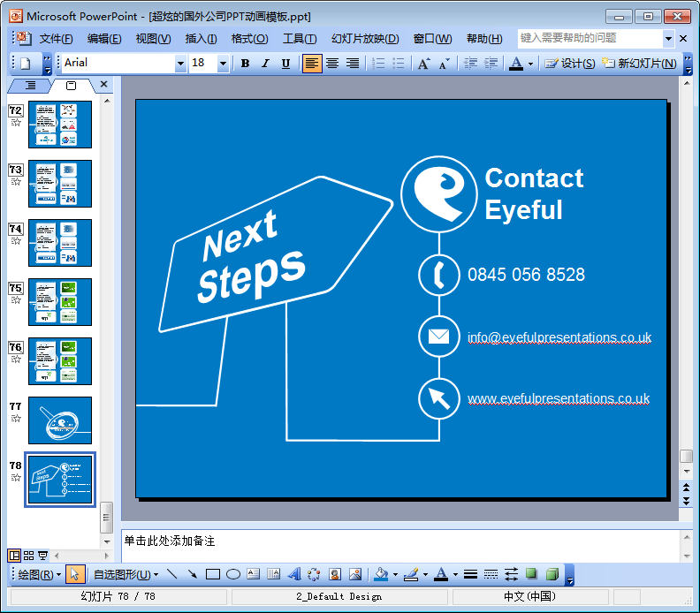
Task: Select slide 75 thumbnail
Action: 60,302
